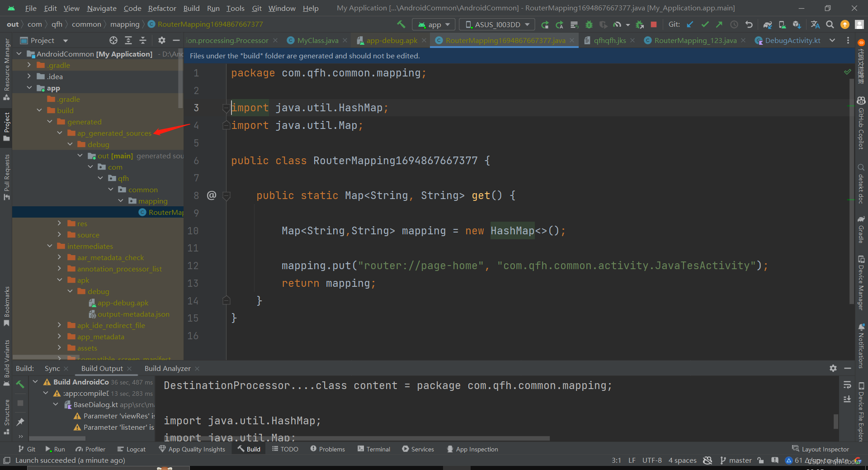Toggle the Gradle tool window on right stripe
Screen dimensions: 868x470
[x=861, y=230]
